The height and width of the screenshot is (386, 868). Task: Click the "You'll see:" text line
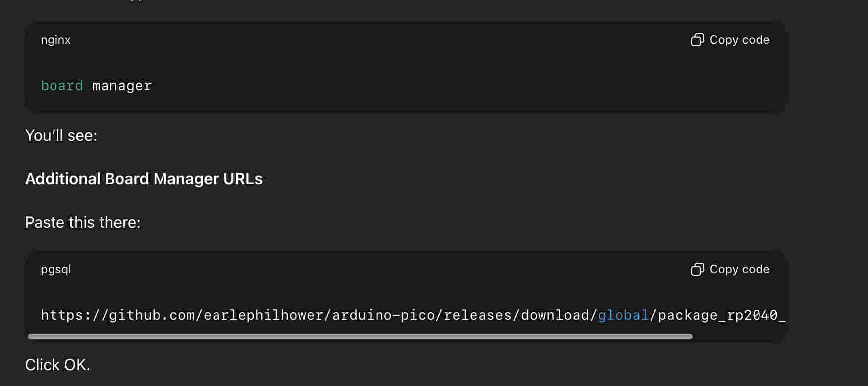(x=61, y=135)
